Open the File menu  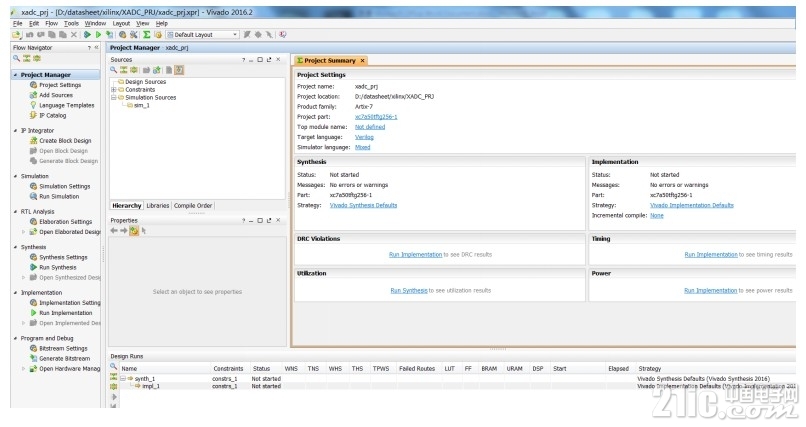pyautogui.click(x=17, y=23)
